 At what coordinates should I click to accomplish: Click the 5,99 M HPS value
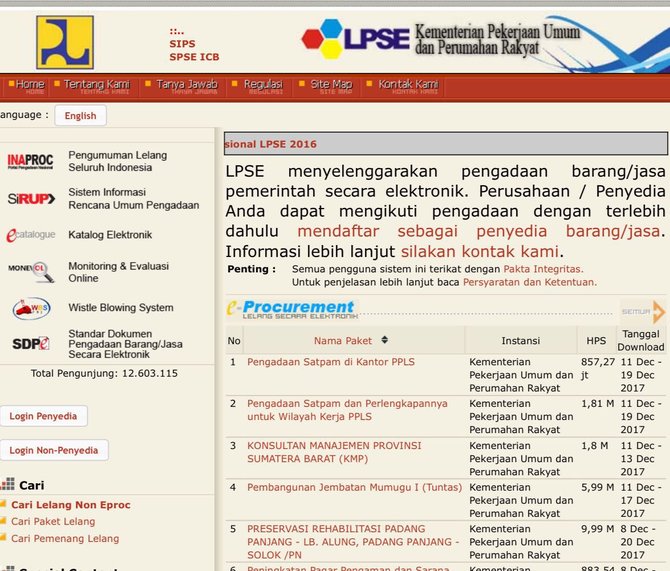click(597, 487)
